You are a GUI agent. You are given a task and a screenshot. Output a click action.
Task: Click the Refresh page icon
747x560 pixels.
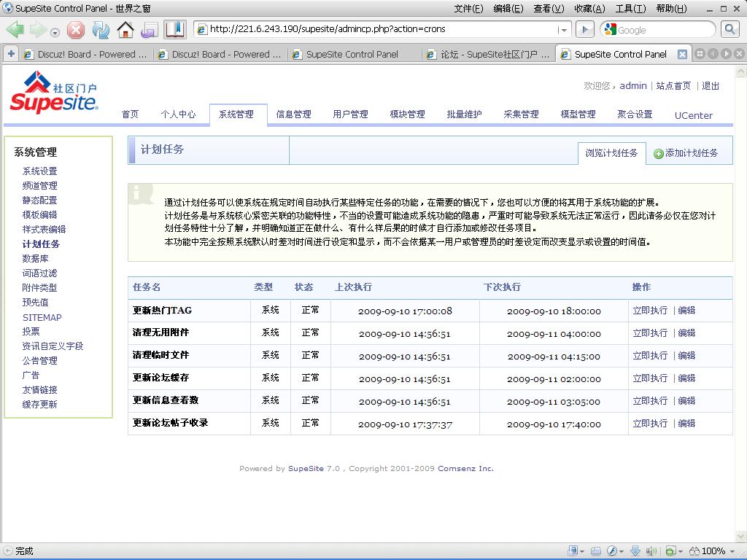click(101, 30)
